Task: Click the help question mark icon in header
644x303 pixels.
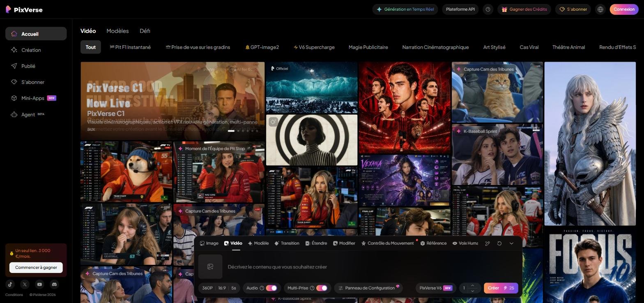Action: pos(488,9)
